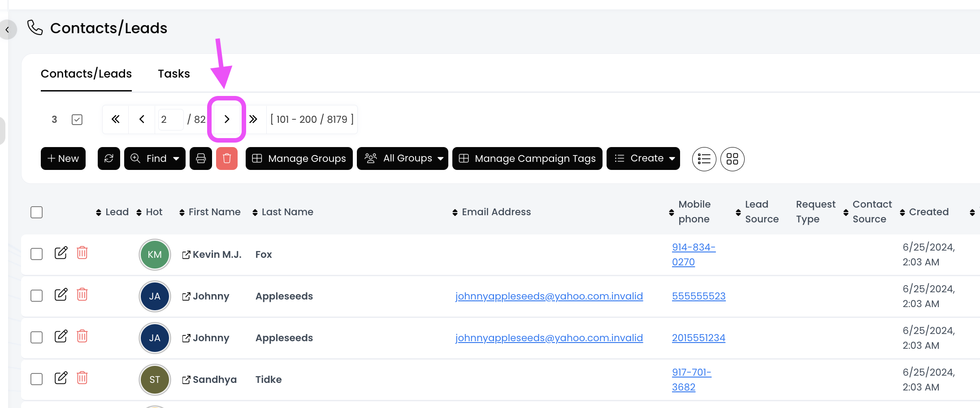This screenshot has height=408, width=980.
Task: Click the print icon button
Action: (x=201, y=159)
